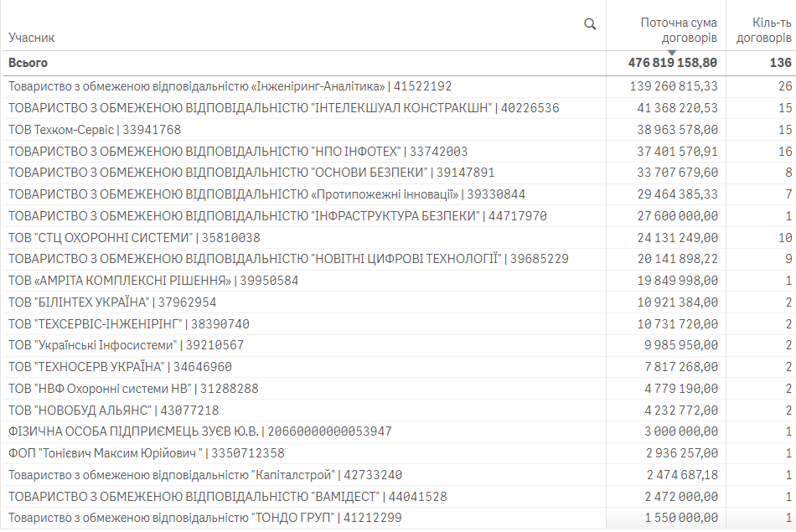The image size is (796, 532).
Task: Click the amount 139 260 815,33
Action: 674,86
